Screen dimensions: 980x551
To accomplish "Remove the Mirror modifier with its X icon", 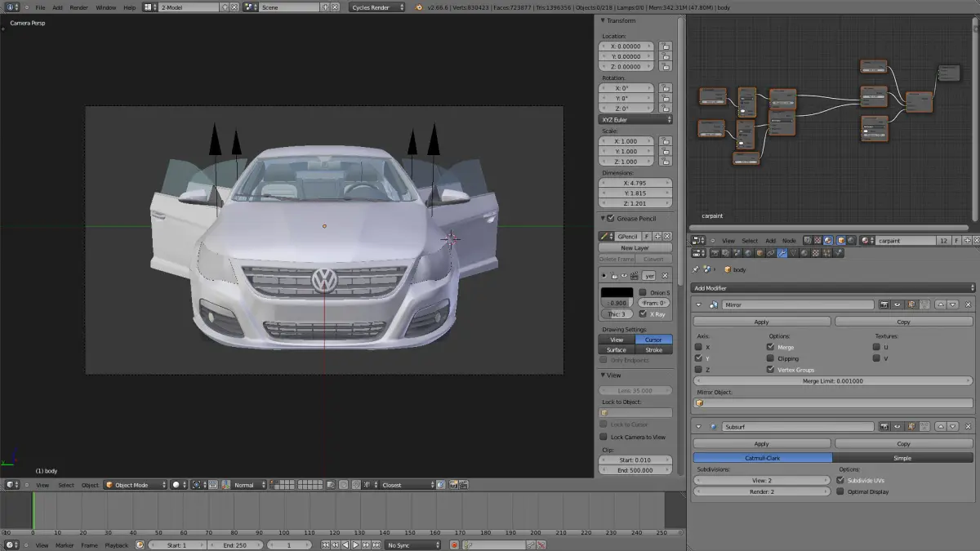I will tap(968, 304).
